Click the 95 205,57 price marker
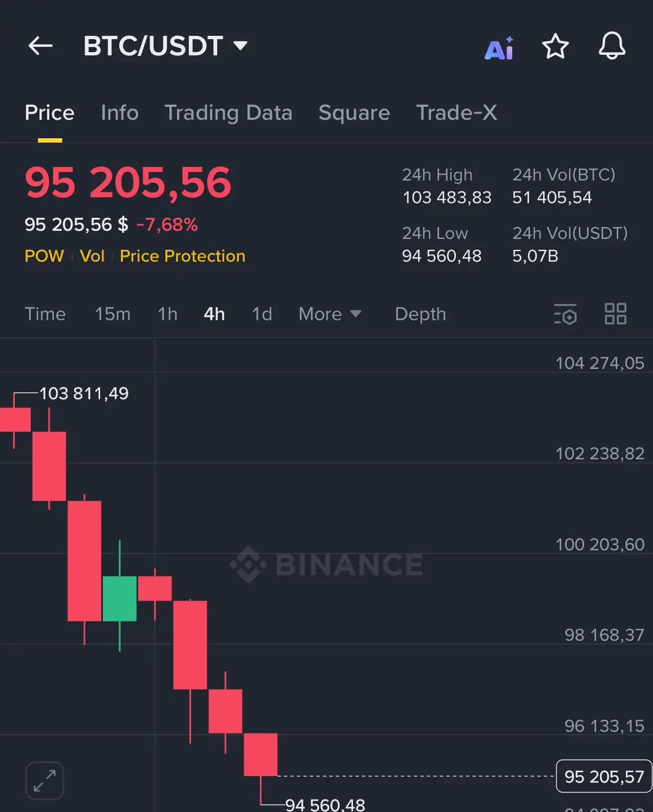The height and width of the screenshot is (812, 653). tap(603, 776)
